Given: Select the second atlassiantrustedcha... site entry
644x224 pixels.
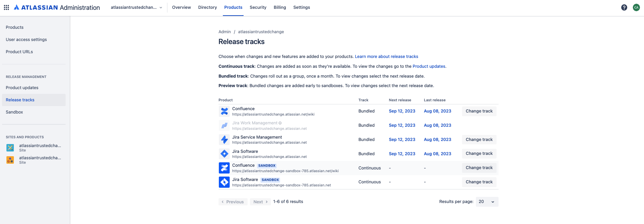Looking at the screenshot, I should (x=34, y=160).
